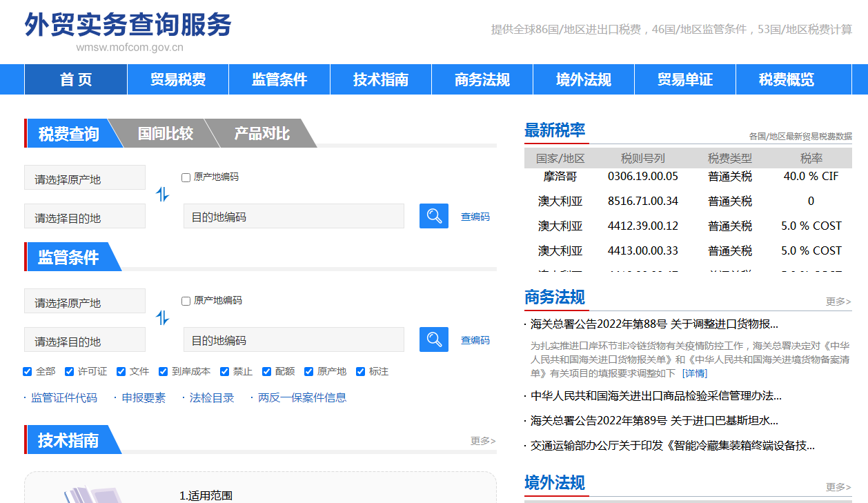868x503 pixels.
Task: Switch to the 国间比较 tab
Action: point(166,133)
